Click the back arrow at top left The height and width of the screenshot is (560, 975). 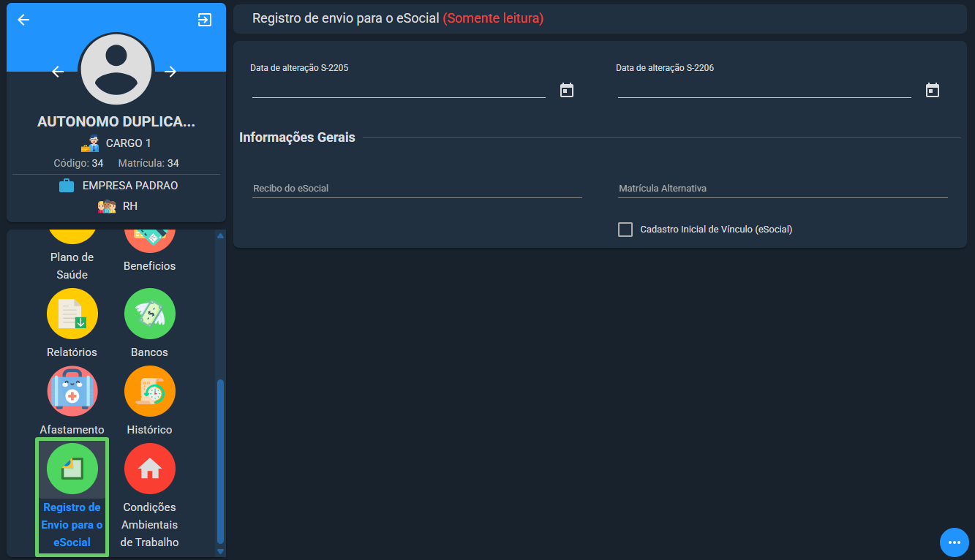[23, 20]
